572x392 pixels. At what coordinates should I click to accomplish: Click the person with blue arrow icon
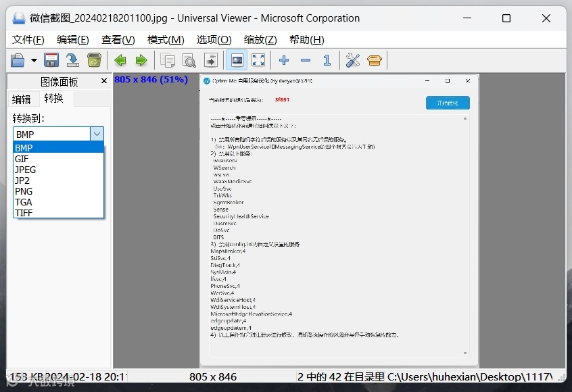pos(72,60)
